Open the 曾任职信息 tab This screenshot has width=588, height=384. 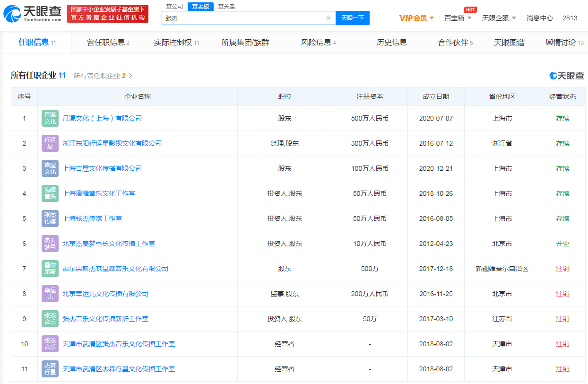coord(108,43)
